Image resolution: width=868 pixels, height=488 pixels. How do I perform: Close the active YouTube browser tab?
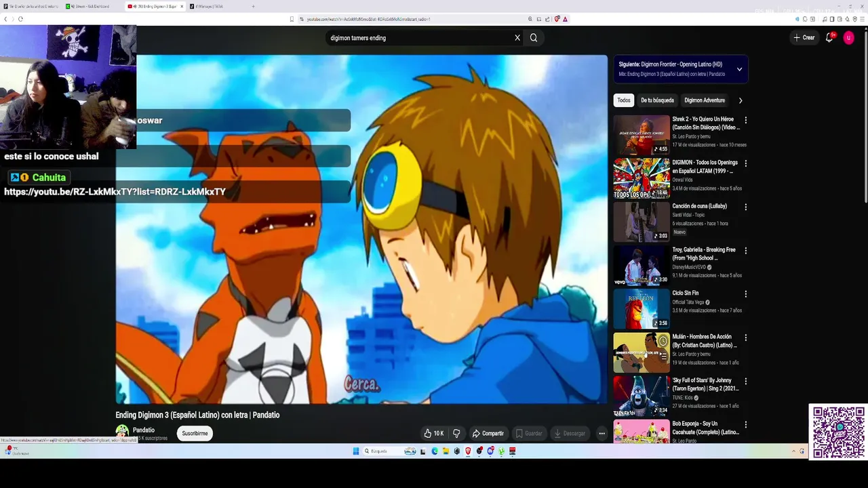click(x=182, y=6)
